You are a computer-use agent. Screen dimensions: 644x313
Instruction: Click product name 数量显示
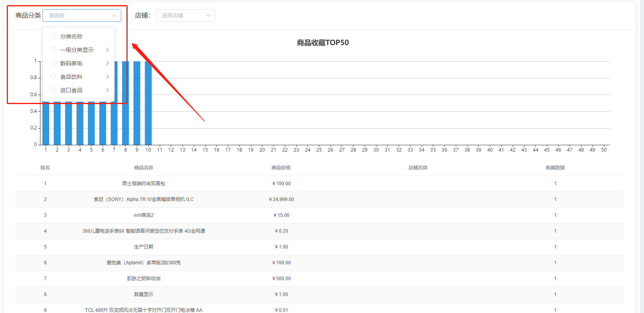[143, 294]
